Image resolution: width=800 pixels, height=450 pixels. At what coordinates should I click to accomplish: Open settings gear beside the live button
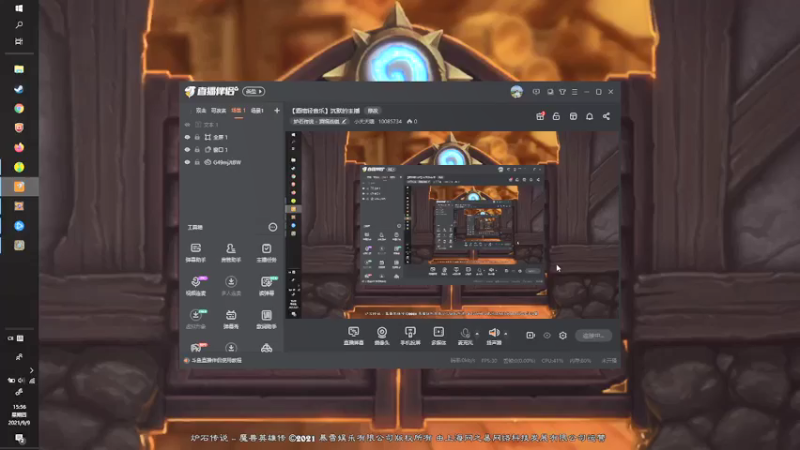563,335
